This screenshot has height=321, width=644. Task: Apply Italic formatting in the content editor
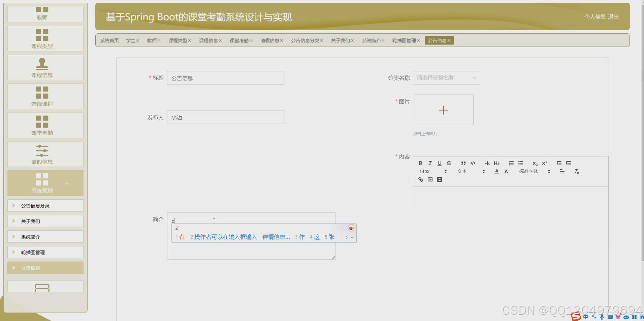(x=430, y=163)
